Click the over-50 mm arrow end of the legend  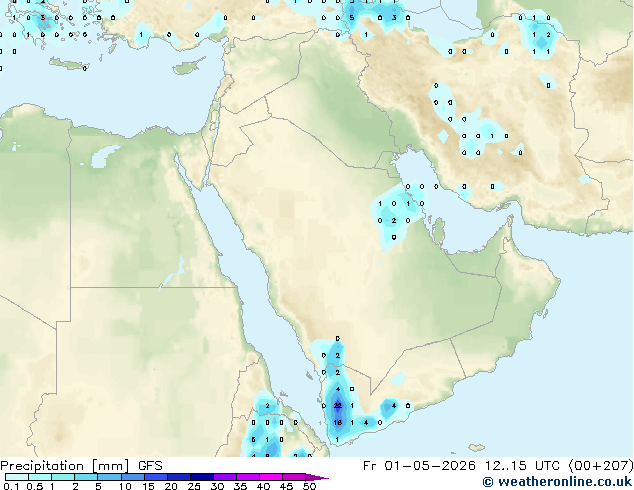317,477
